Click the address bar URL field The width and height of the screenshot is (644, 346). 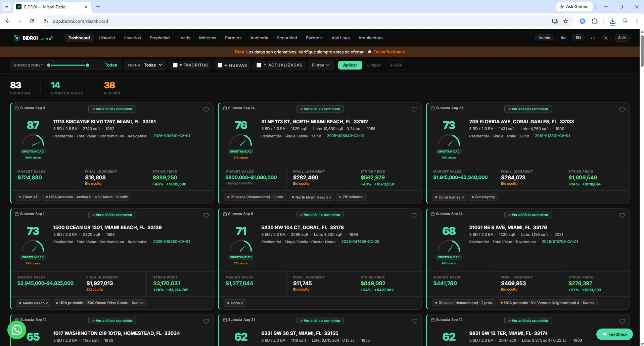point(295,21)
